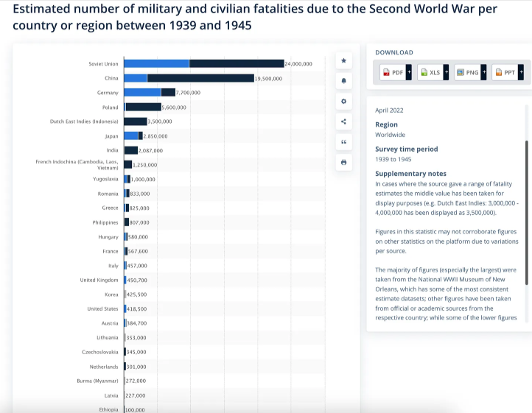This screenshot has width=532, height=413.
Task: Print the chart using printer icon
Action: point(343,162)
